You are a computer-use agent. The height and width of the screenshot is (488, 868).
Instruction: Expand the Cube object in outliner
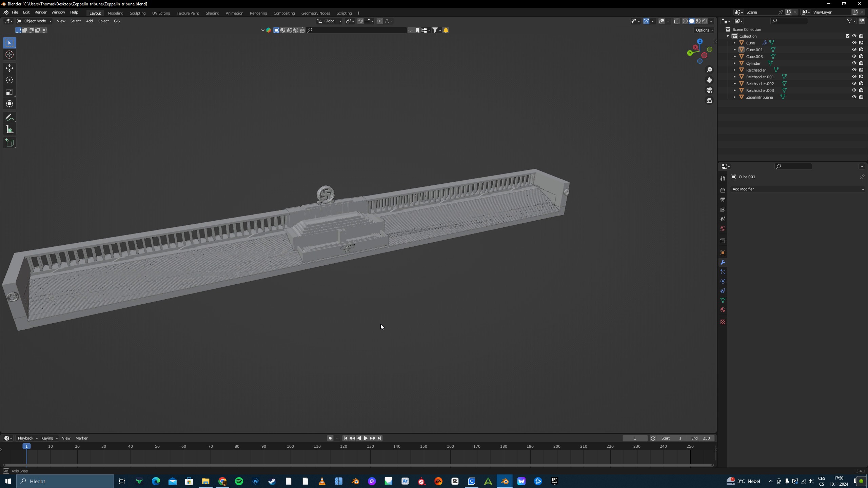[735, 43]
